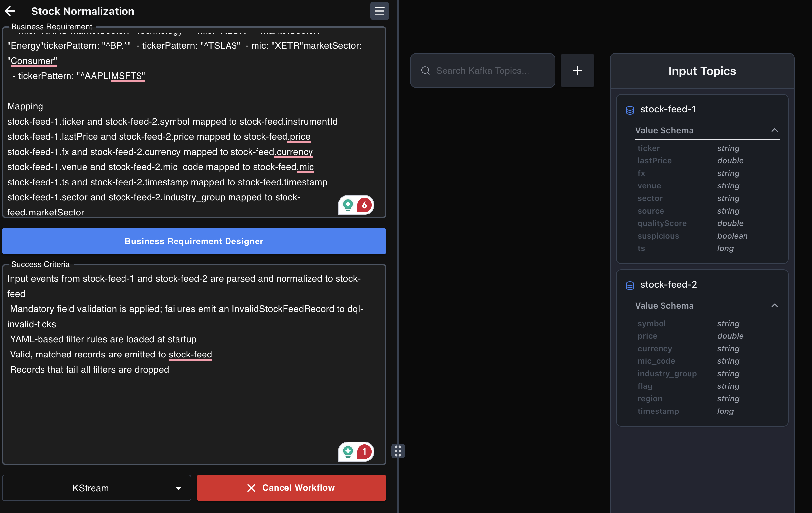Select the stock-feed-2 topic title
812x513 pixels.
point(668,285)
